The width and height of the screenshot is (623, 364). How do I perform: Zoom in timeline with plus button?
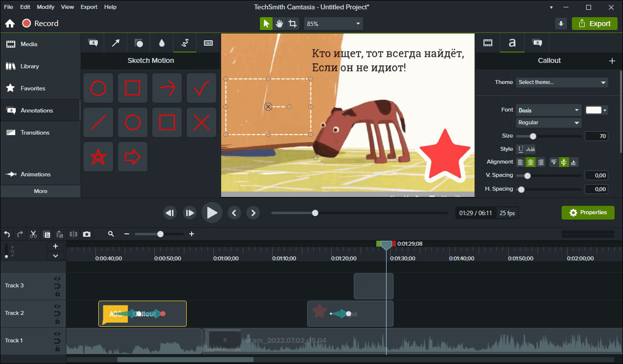coord(192,234)
